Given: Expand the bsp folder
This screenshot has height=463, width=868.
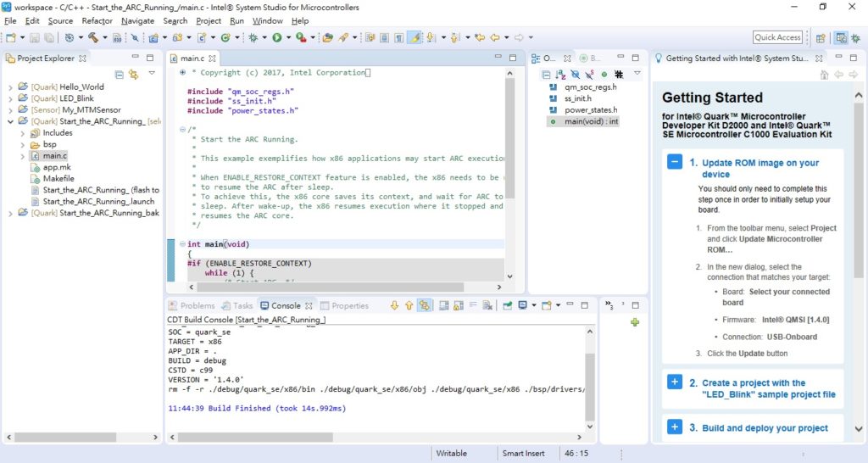Looking at the screenshot, I should tap(22, 144).
